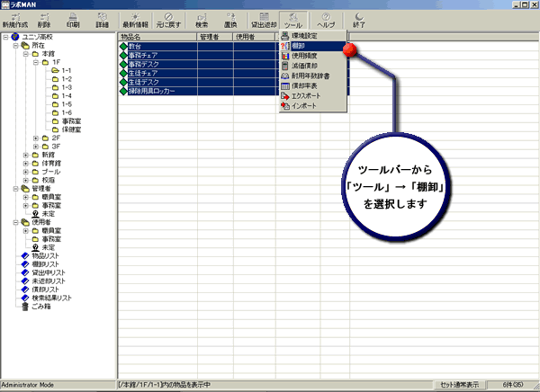
Task: Collapse the 使用者 tree branch
Action: click(16, 222)
